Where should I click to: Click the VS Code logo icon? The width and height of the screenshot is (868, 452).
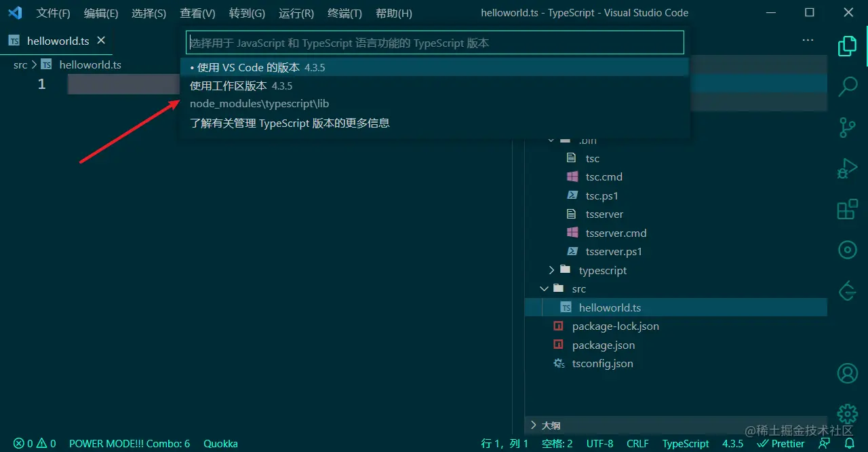15,13
